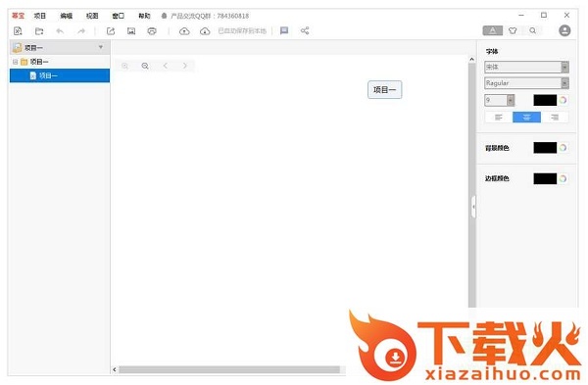Collapse the 项目一 folder tree node
The image size is (588, 385).
[15, 62]
